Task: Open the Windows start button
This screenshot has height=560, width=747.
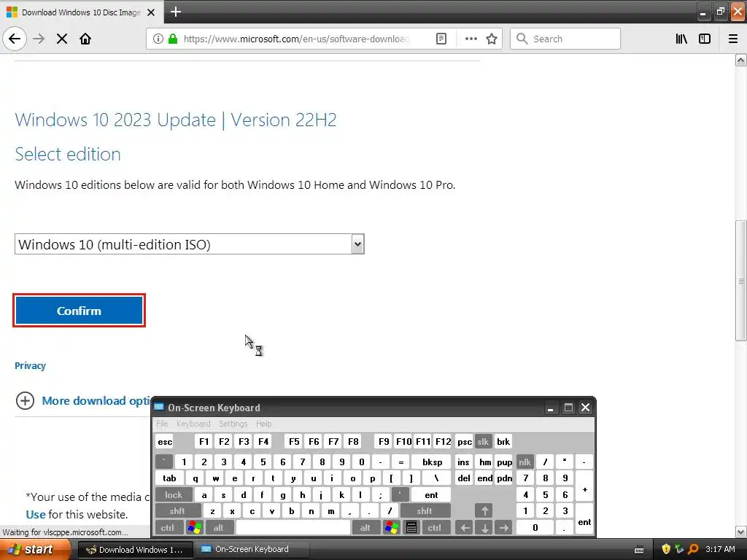Action: point(36,549)
